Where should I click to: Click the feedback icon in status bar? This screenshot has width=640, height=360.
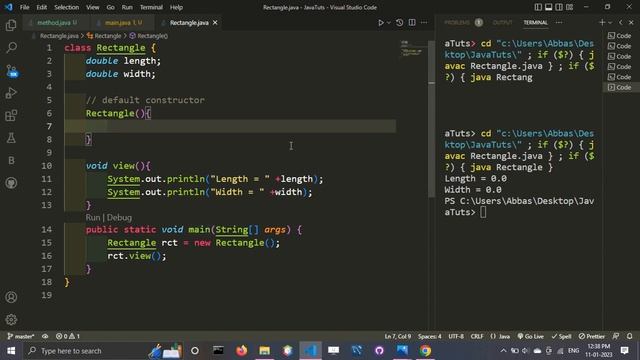(616, 336)
